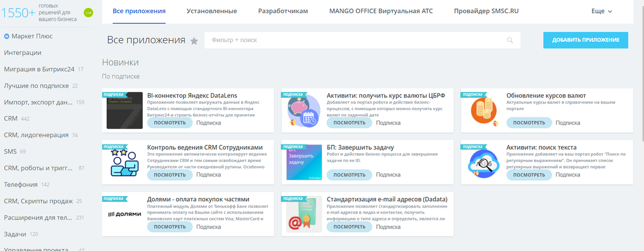Open the БП: Завершить задачу app thumbnail
This screenshot has width=644, height=251.
pyautogui.click(x=304, y=163)
